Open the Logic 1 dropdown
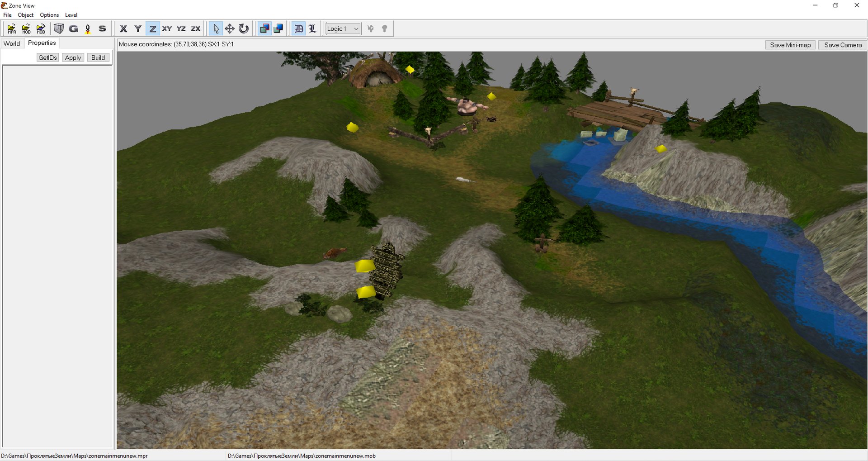This screenshot has height=461, width=868. point(343,29)
